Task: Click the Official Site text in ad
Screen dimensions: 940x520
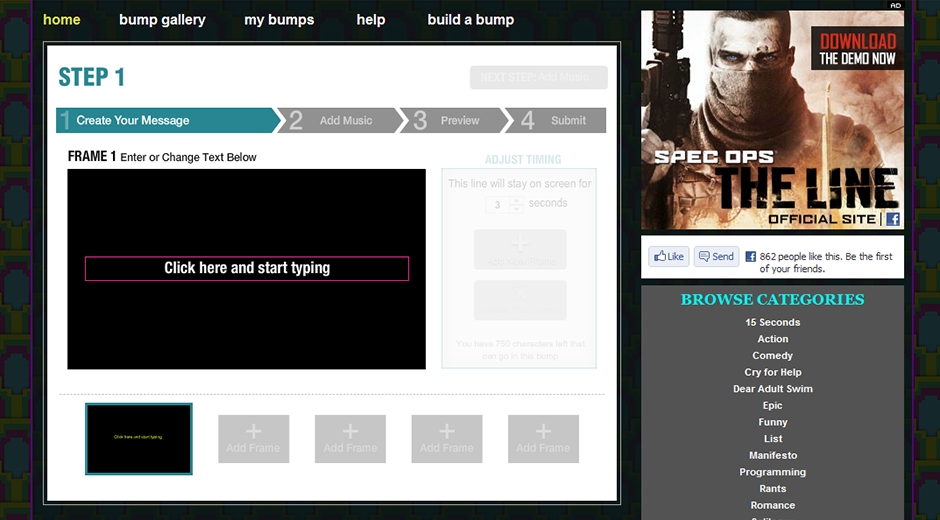Action: [x=822, y=220]
